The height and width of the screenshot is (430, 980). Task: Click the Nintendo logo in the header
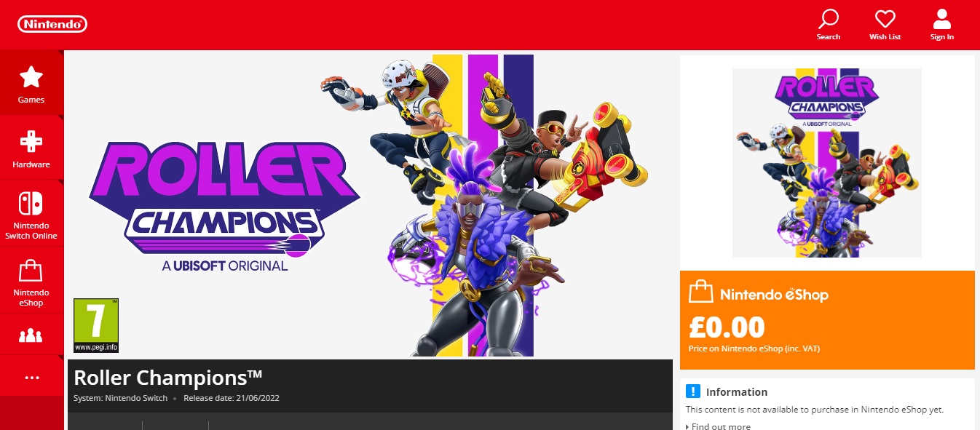52,25
